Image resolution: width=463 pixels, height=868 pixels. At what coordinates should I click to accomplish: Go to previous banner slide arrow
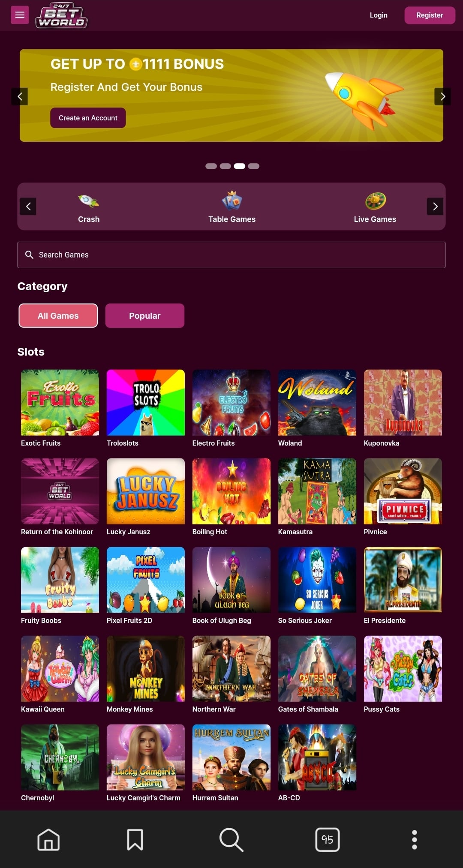tap(20, 96)
